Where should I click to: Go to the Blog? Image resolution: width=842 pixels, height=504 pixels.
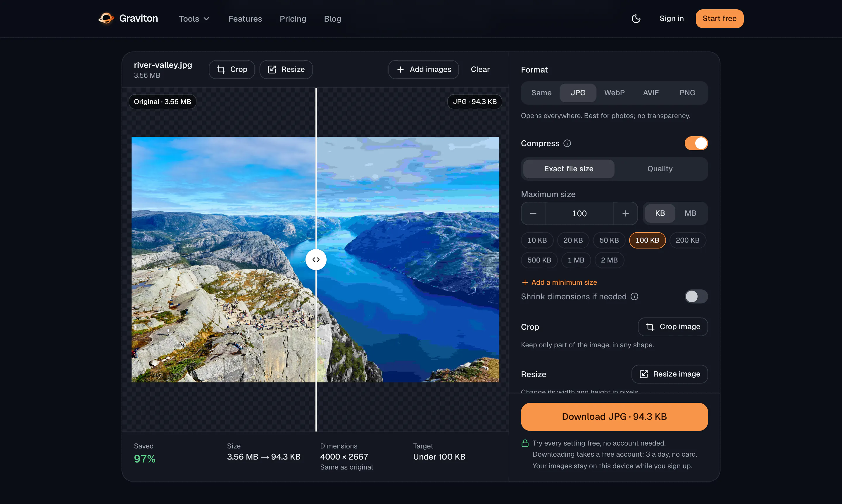tap(332, 19)
